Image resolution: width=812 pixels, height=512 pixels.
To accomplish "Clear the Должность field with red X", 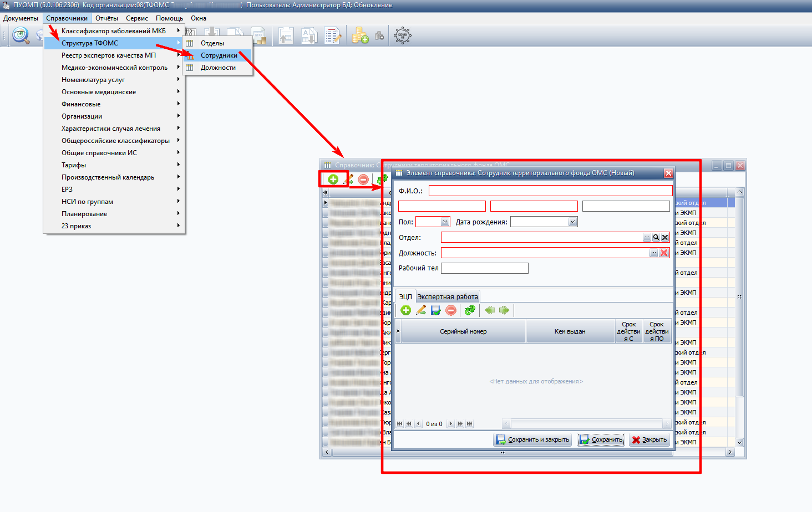I will pyautogui.click(x=664, y=253).
